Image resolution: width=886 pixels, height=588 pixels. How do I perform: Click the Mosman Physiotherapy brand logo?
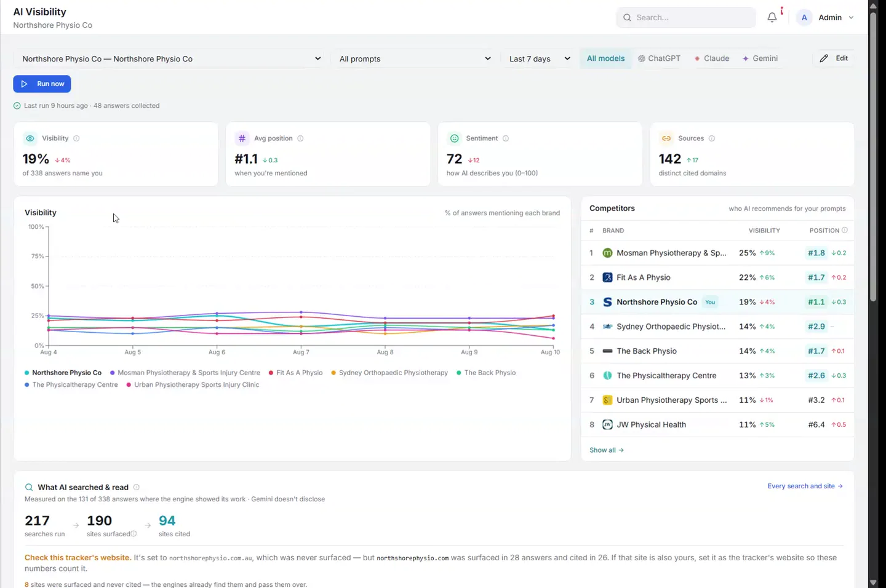coord(607,253)
